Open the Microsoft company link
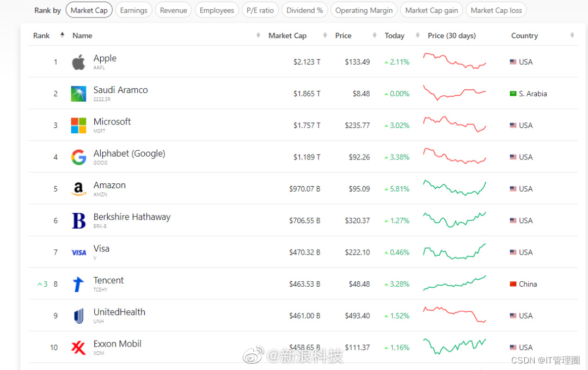This screenshot has height=370, width=588. (112, 121)
